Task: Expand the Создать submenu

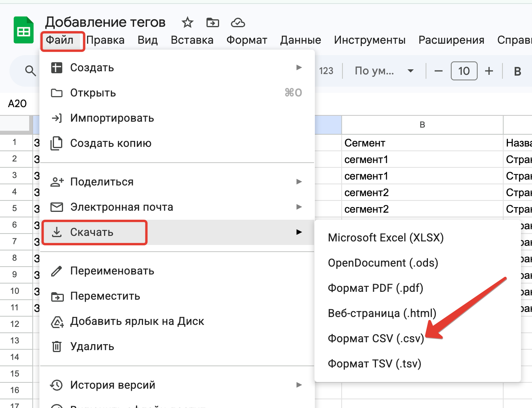Action: click(177, 68)
